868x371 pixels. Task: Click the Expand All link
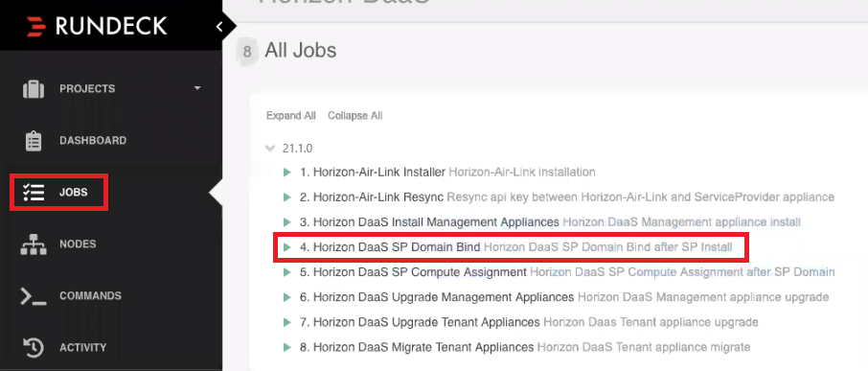[291, 116]
